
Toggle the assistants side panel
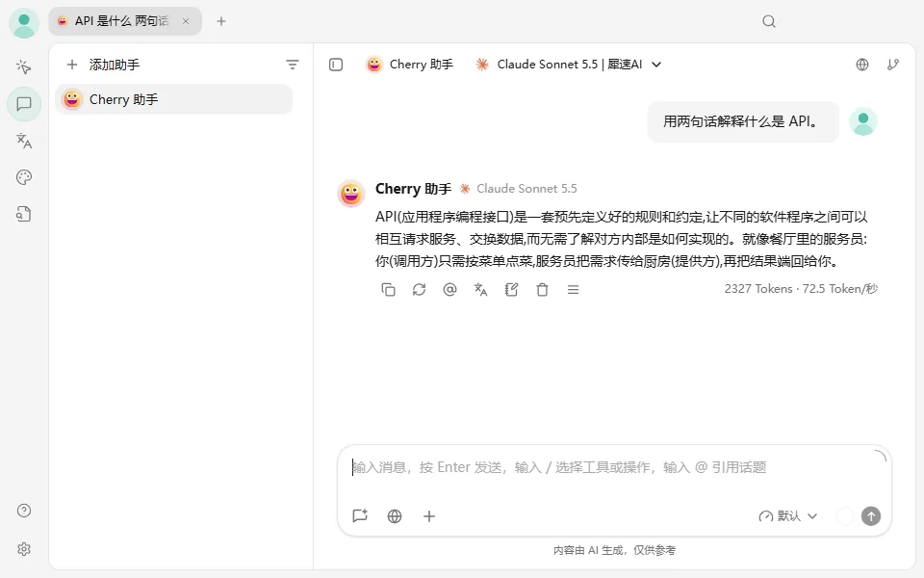pos(336,65)
